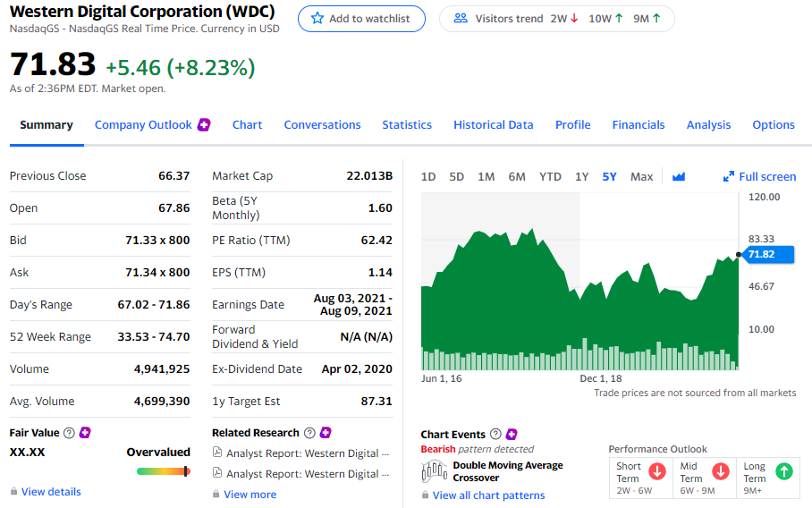This screenshot has height=508, width=812.
Task: Switch to the Chart tab
Action: tap(247, 125)
